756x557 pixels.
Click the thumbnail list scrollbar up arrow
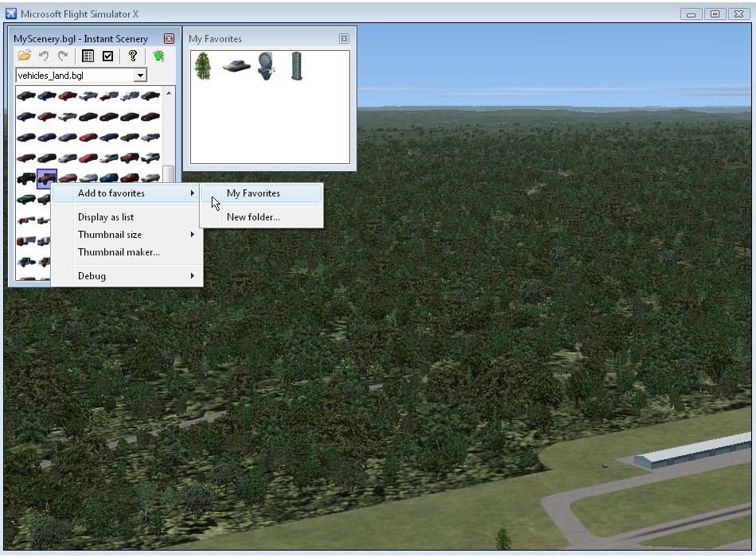(x=169, y=94)
